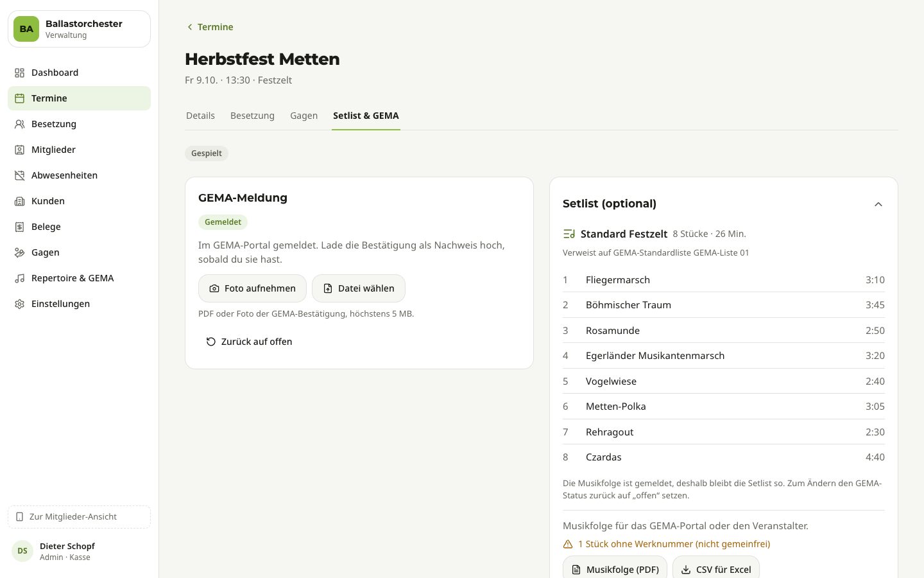924x578 pixels.
Task: Click Rosamunde in the setlist
Action: 724,331
